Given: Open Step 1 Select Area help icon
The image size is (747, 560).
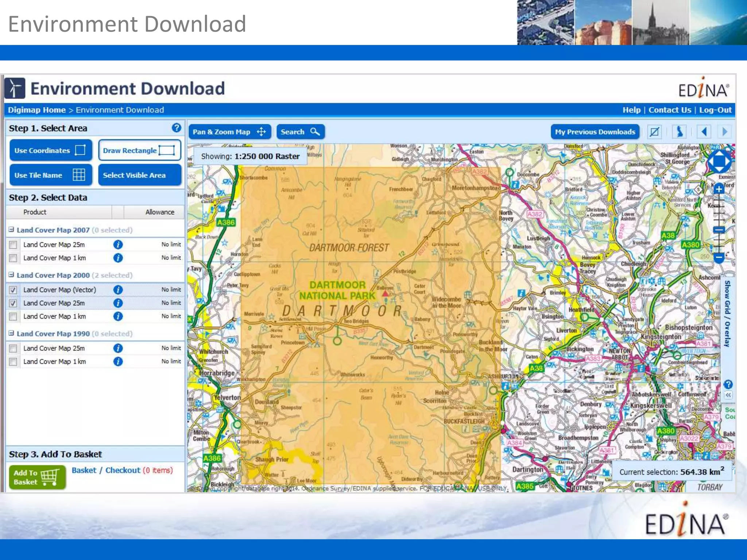Looking at the screenshot, I should pos(176,128).
